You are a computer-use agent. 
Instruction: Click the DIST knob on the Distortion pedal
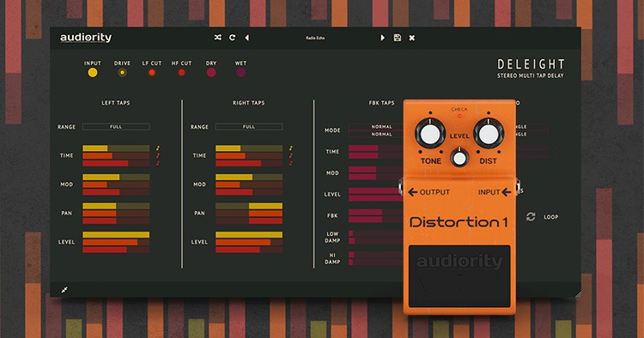[489, 133]
